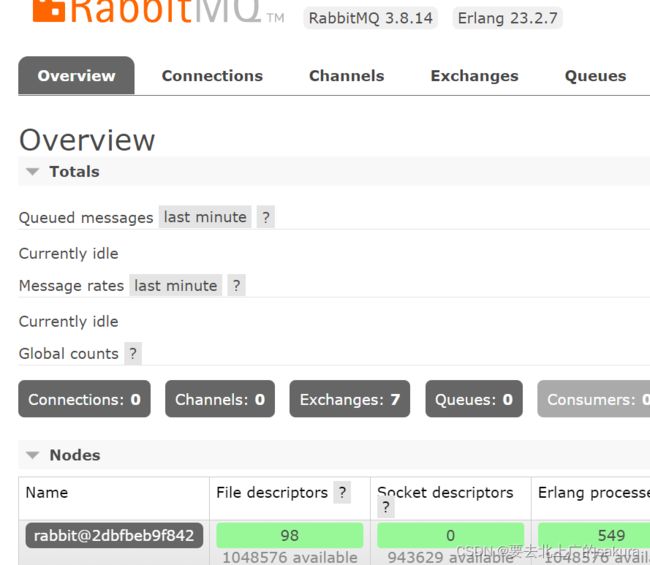650x565 pixels.
Task: Click the Erlang processes column header
Action: 594,492
